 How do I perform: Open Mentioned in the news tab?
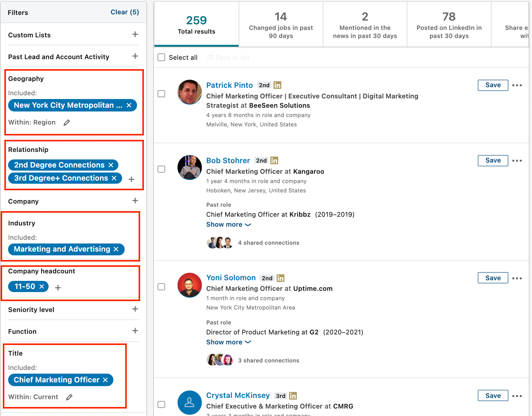(x=365, y=25)
